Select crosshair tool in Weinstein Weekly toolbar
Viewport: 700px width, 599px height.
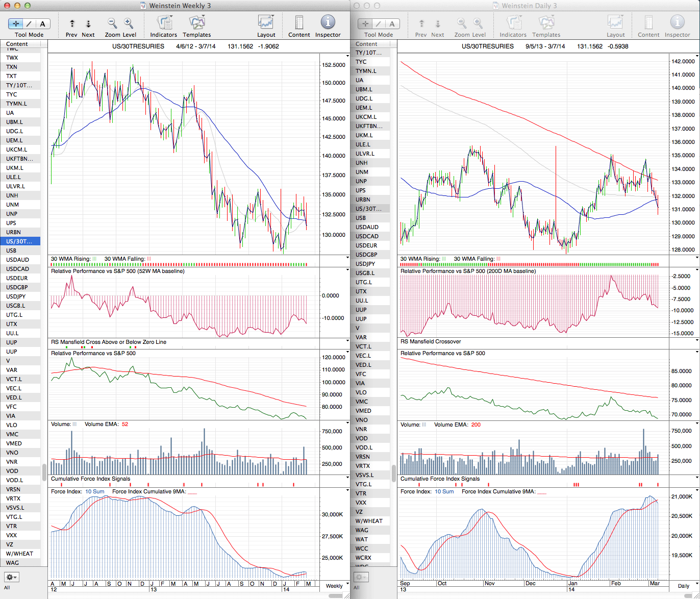pos(16,23)
